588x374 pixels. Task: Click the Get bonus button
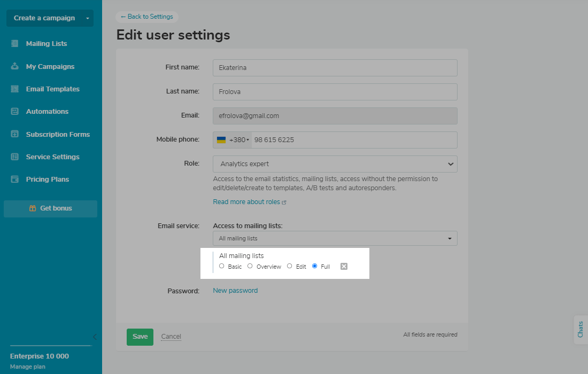coord(50,208)
